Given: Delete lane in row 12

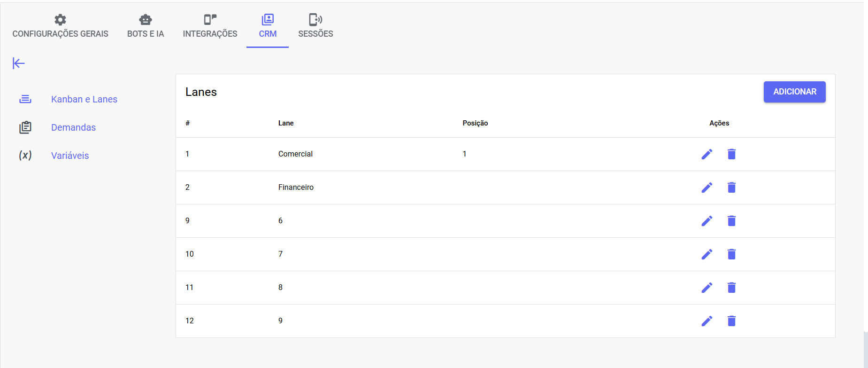Looking at the screenshot, I should click(x=731, y=321).
